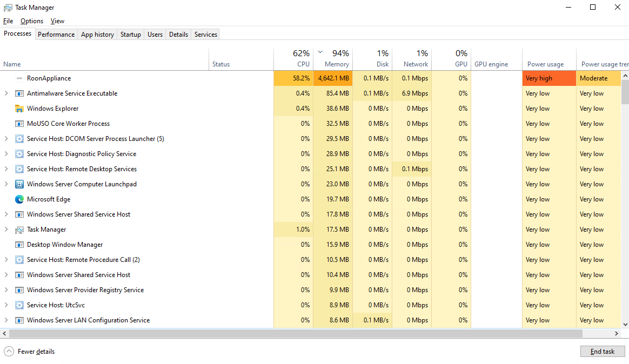Sort by the Memory column header
Image resolution: width=629 pixels, height=364 pixels.
click(333, 59)
